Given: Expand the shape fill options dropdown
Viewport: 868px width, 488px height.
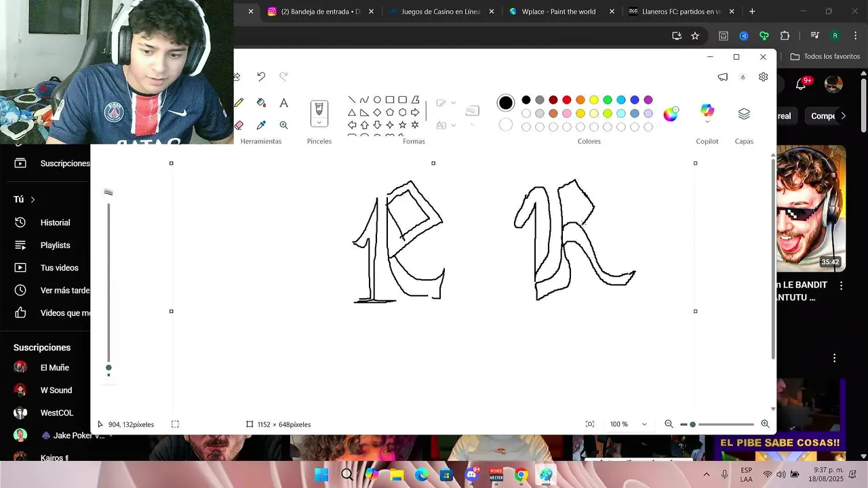Looking at the screenshot, I should pyautogui.click(x=454, y=125).
